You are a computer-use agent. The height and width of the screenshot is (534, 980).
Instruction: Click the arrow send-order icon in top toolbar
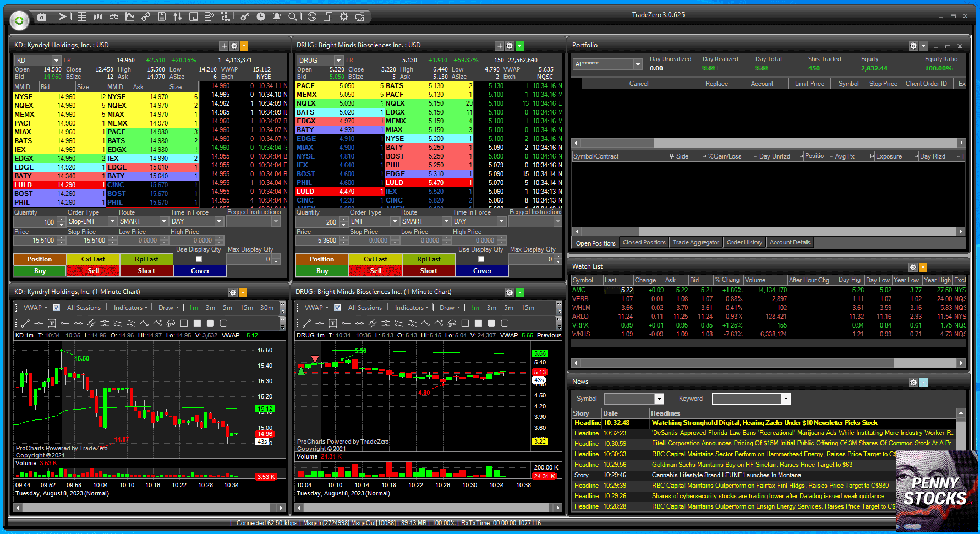[x=62, y=17]
